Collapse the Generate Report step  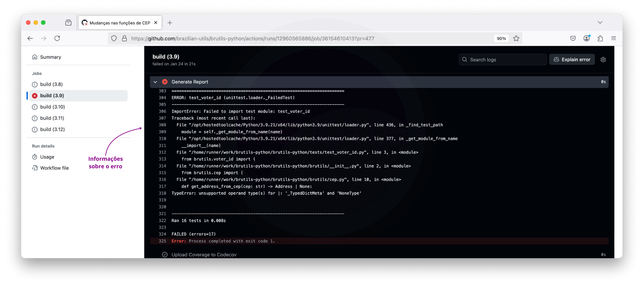click(155, 82)
